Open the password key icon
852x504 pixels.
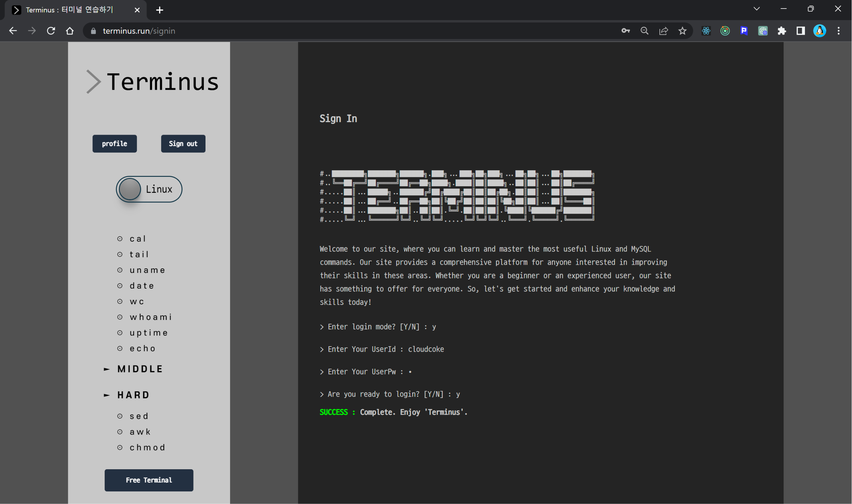tap(625, 31)
